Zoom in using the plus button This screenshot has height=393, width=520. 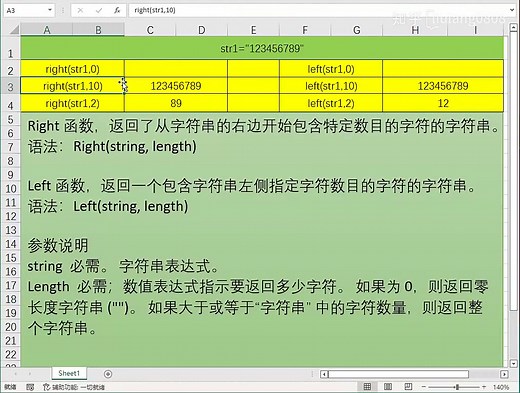(x=484, y=387)
